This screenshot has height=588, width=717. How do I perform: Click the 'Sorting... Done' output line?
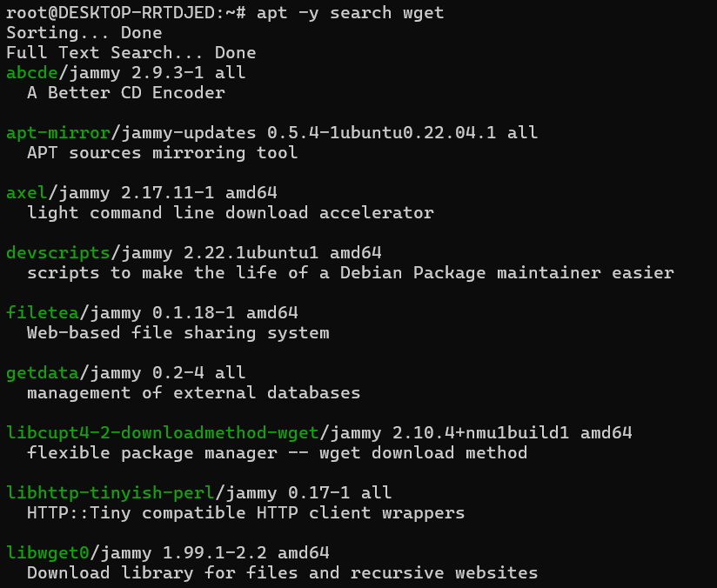click(84, 33)
